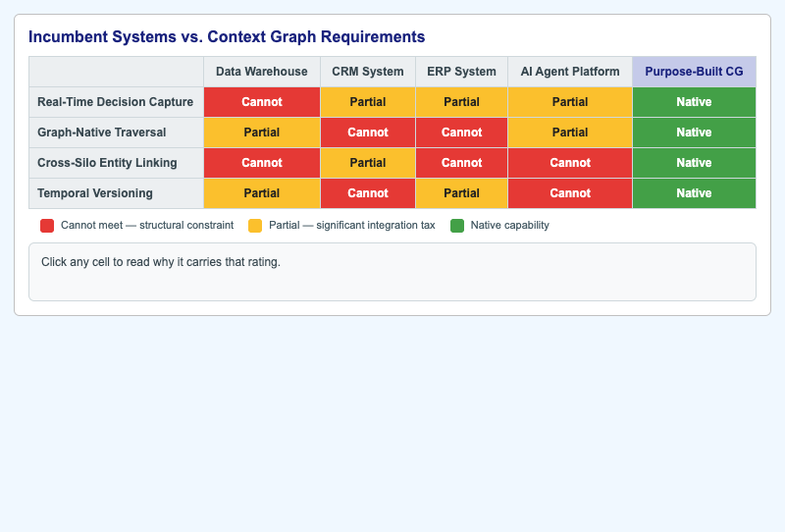This screenshot has height=532, width=785.
Task: Select Purpose-Built CG Real-Time Decision Capture cell
Action: point(694,102)
